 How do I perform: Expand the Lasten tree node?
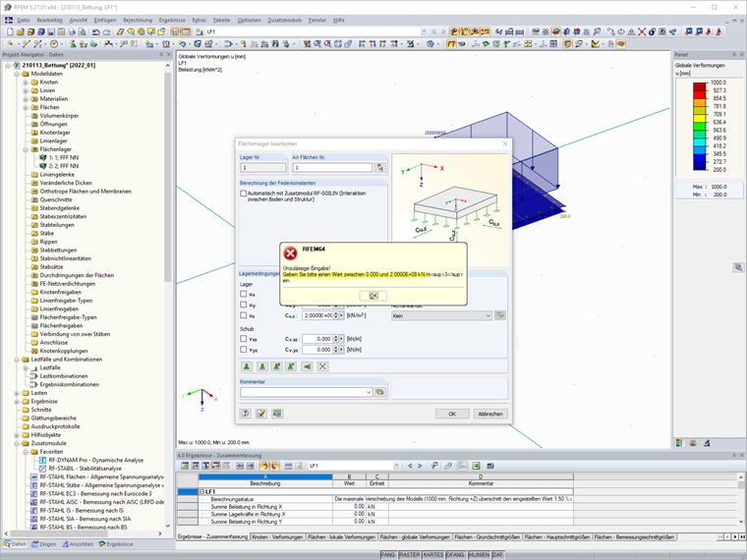tap(17, 393)
